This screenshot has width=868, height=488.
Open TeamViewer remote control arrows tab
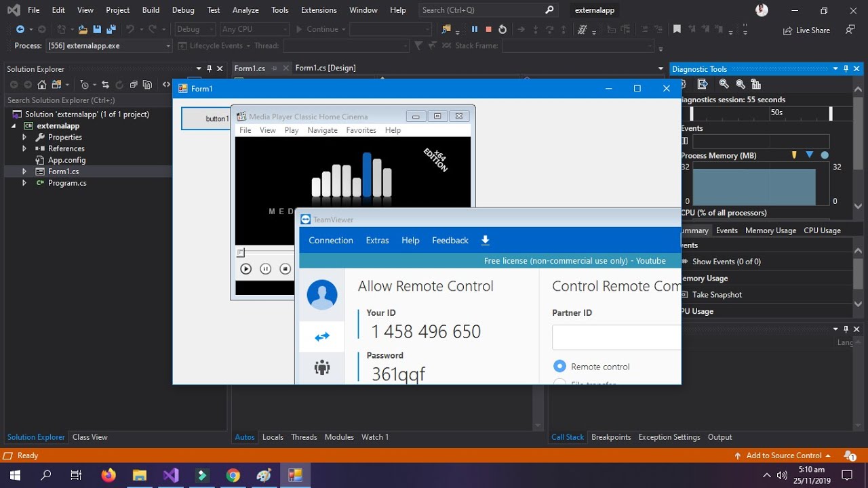point(322,336)
